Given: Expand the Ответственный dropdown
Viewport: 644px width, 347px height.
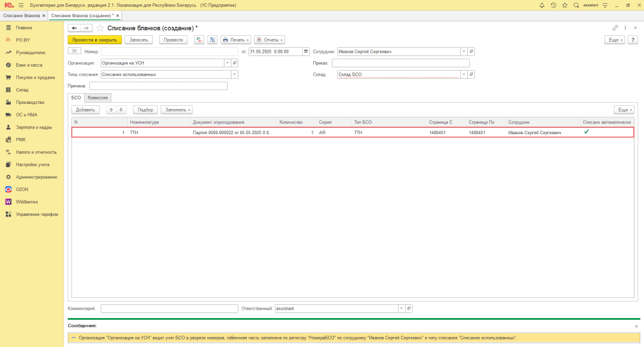Looking at the screenshot, I should coord(401,309).
